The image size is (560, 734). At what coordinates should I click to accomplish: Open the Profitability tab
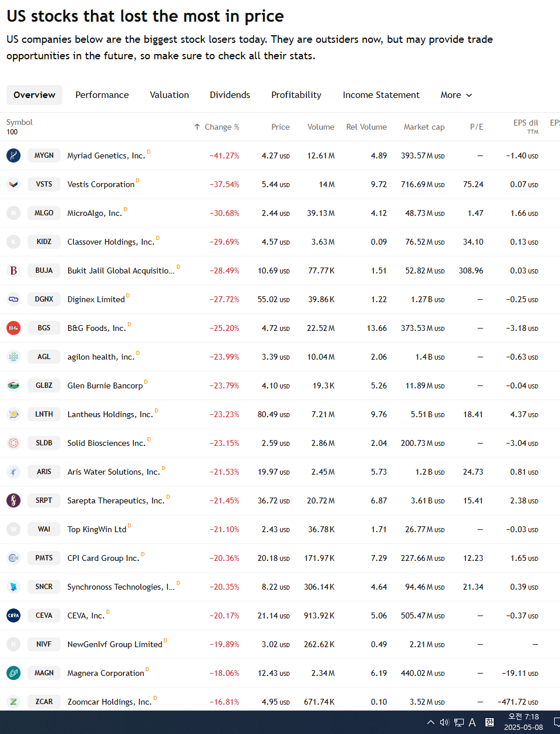click(296, 95)
